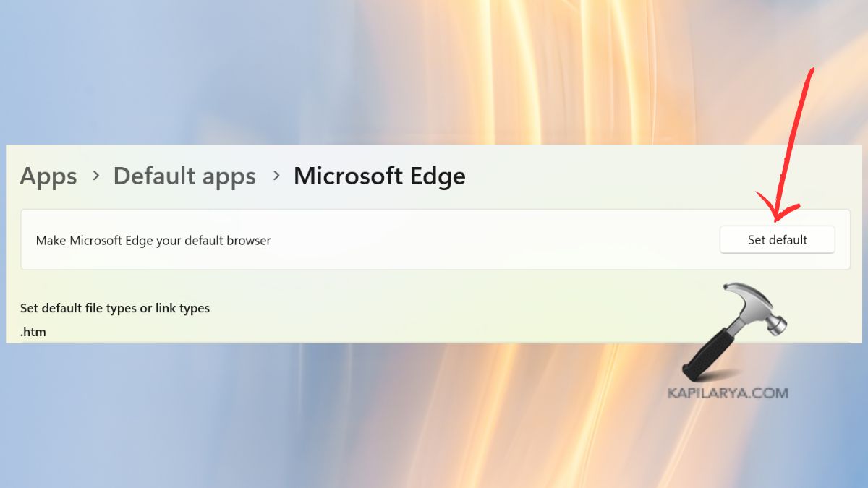Viewport: 868px width, 488px height.
Task: Select the Apps settings section
Action: (x=48, y=176)
